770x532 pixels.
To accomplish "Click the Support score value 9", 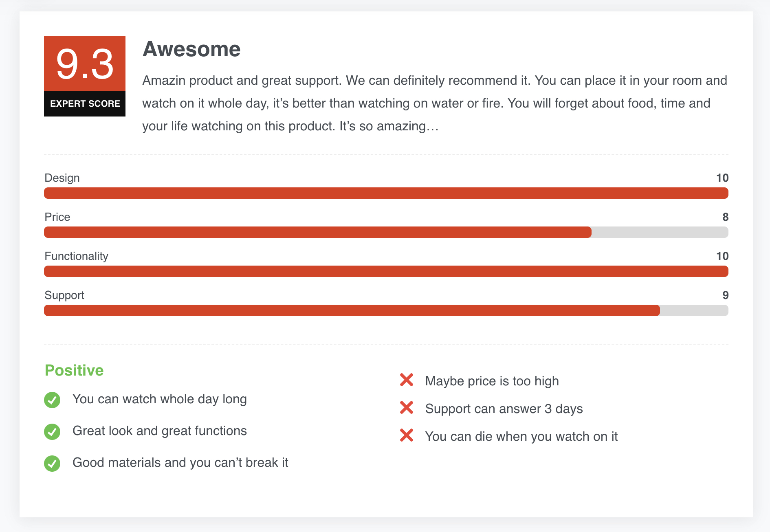I will point(725,295).
